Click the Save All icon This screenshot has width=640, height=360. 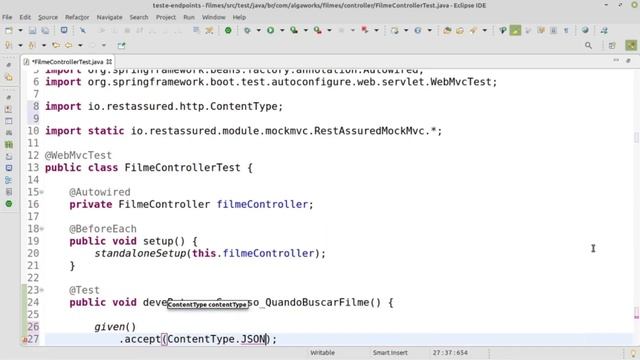pyautogui.click(x=45, y=30)
